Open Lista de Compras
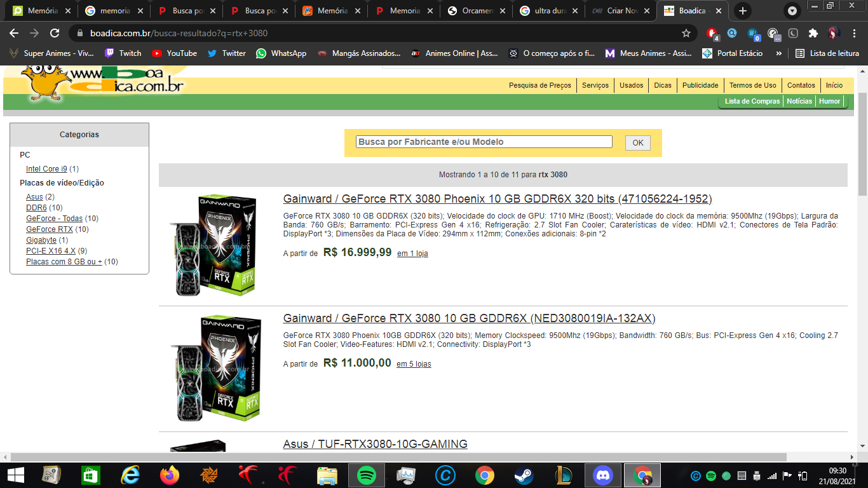 [752, 101]
